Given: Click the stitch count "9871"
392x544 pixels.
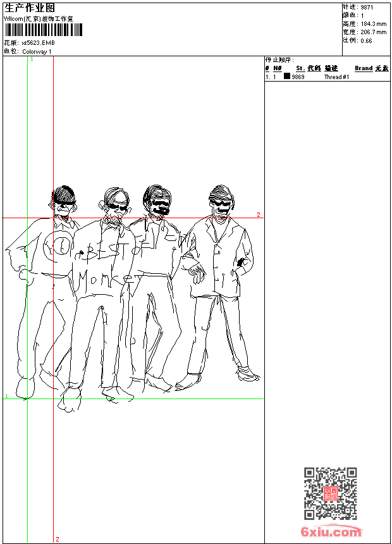Looking at the screenshot, I should [367, 8].
